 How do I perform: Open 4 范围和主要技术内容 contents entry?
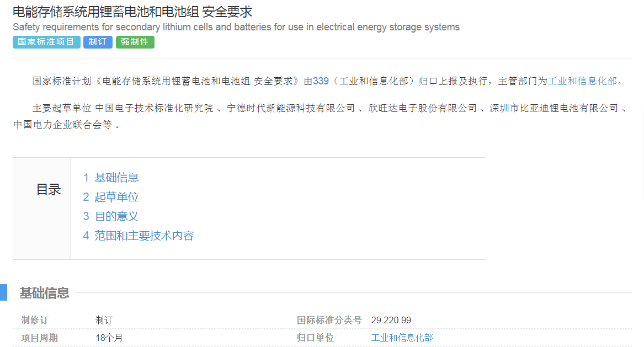139,236
